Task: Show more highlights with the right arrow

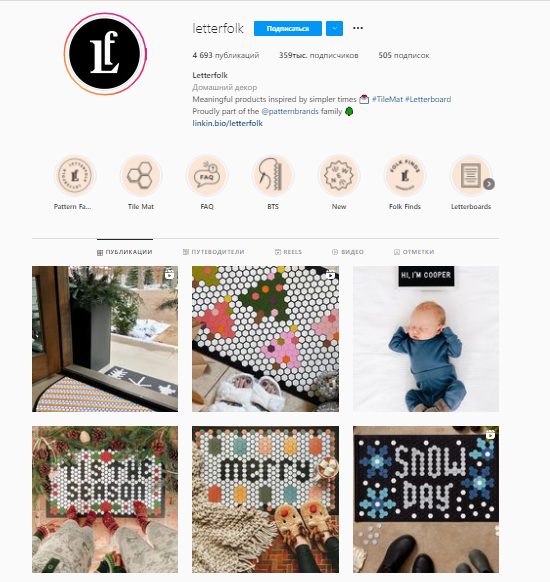Action: (489, 184)
